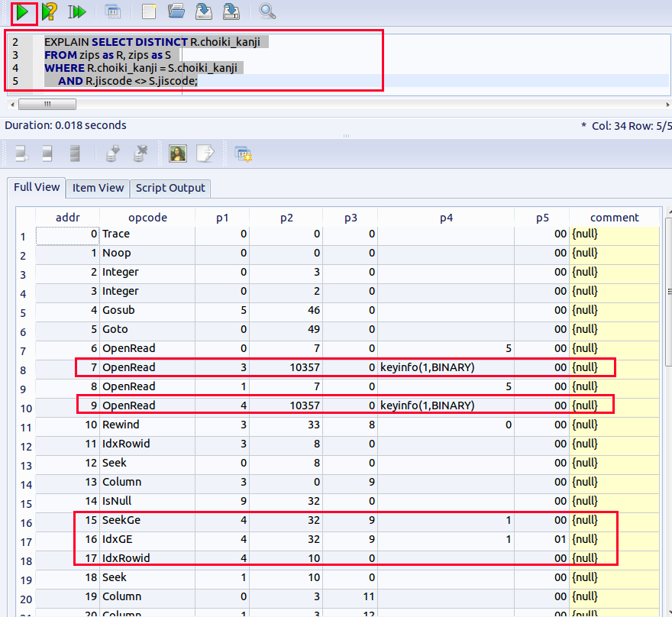Viewport: 672px width, 617px height.
Task: Click third grey record icon in results toolbar
Action: [x=75, y=153]
